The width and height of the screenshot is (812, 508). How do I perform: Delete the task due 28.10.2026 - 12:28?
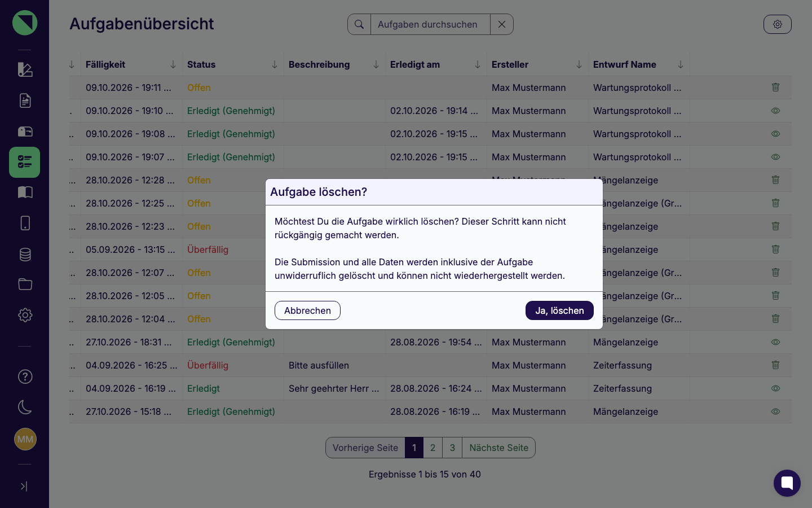[x=776, y=180]
